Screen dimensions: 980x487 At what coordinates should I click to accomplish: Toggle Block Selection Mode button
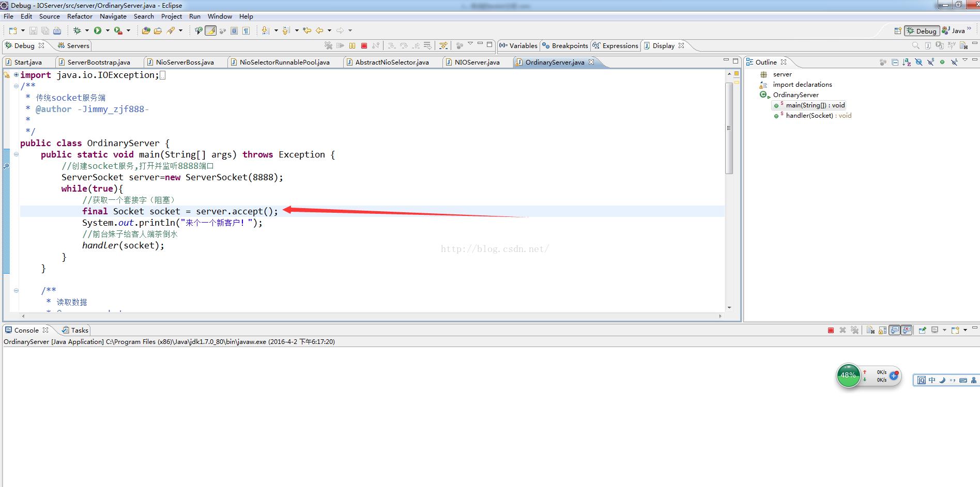pos(234,30)
